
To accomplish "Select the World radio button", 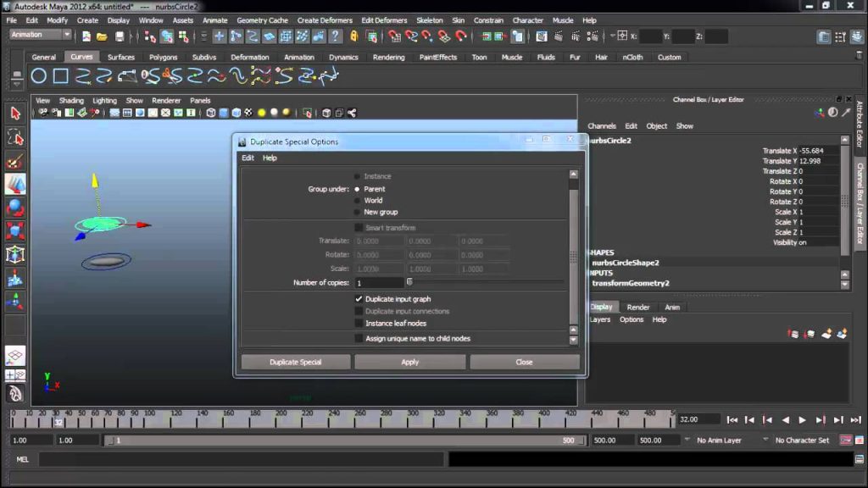I will (x=357, y=201).
